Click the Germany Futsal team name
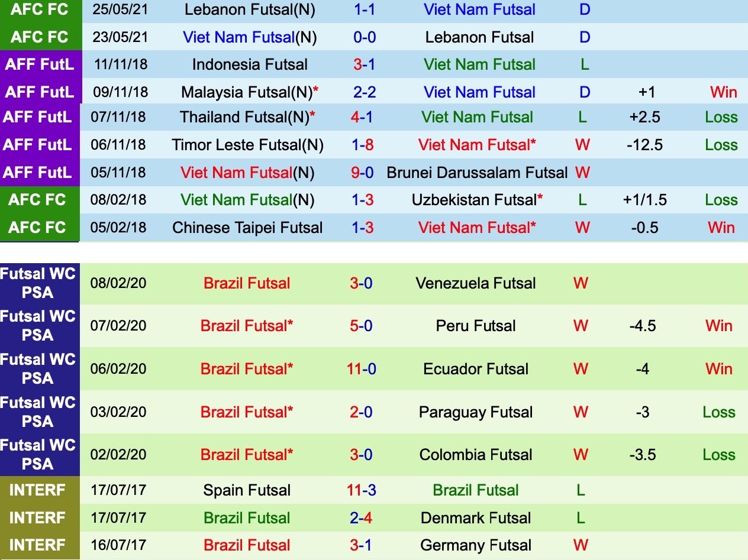Image resolution: width=748 pixels, height=560 pixels. pyautogui.click(x=476, y=545)
